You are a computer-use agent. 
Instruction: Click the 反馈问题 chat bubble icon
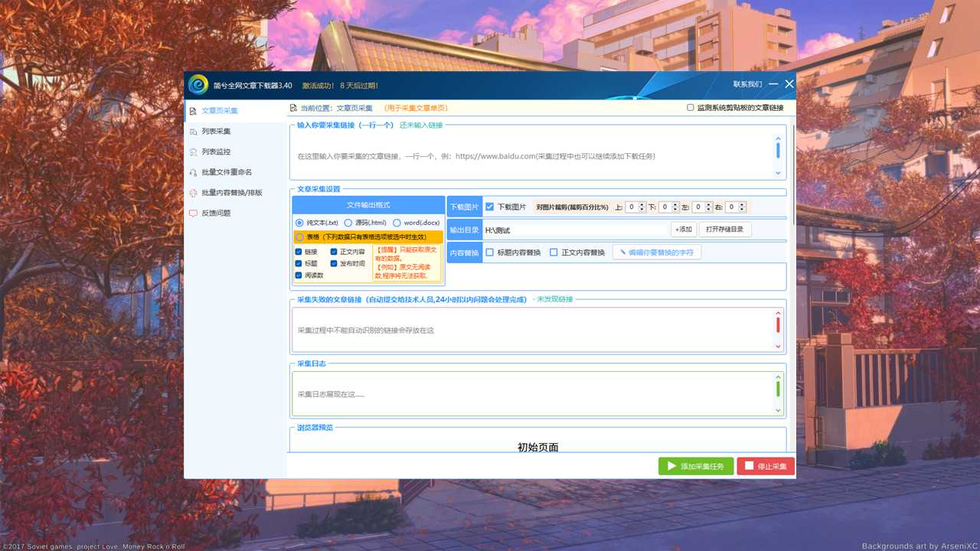[x=193, y=214]
